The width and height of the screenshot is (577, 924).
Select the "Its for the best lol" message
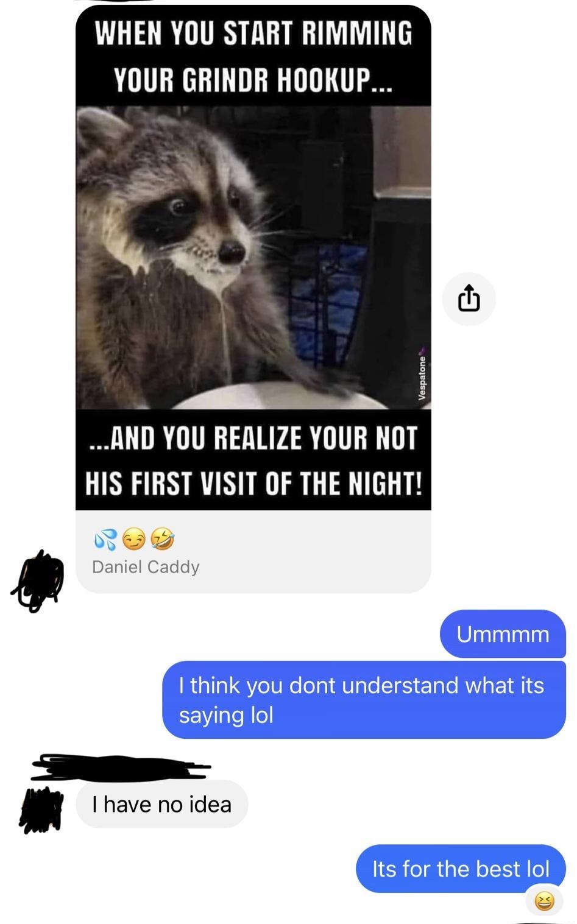pos(461,869)
